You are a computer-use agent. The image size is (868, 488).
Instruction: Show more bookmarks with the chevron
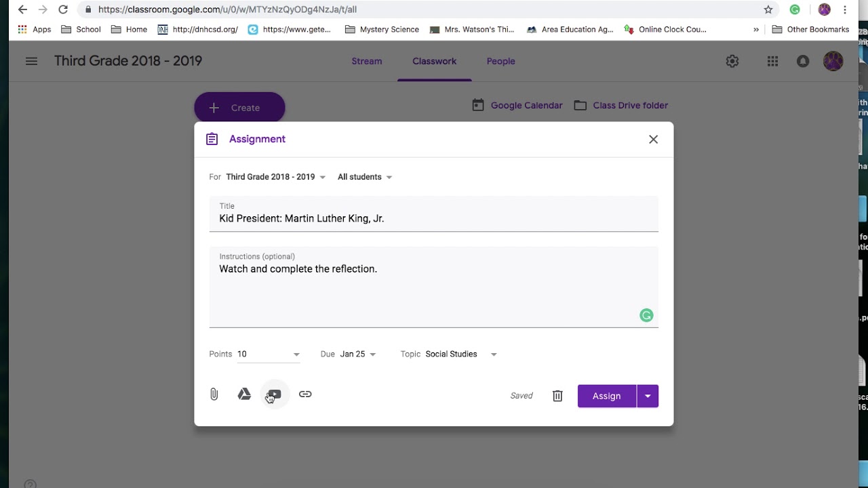click(x=756, y=29)
